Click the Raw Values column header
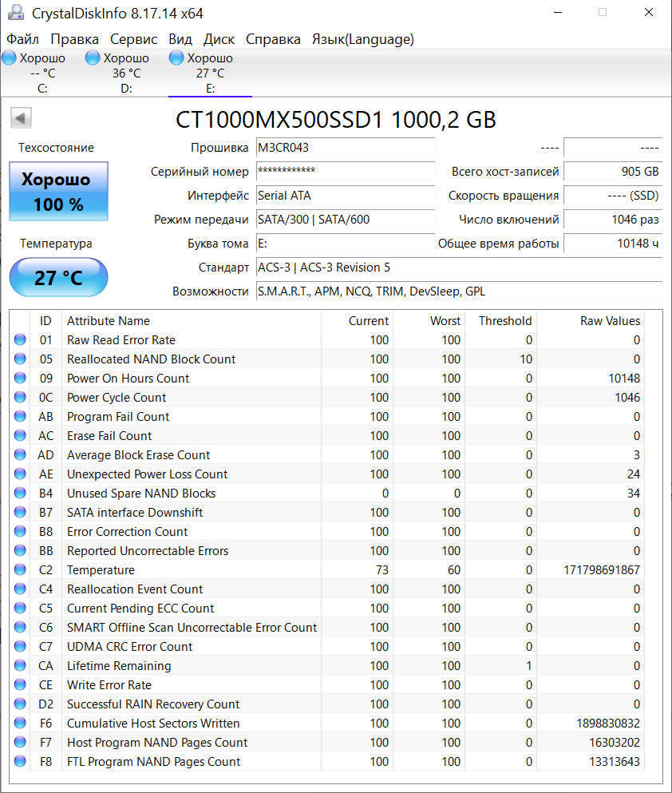The width and height of the screenshot is (672, 793). (x=591, y=321)
